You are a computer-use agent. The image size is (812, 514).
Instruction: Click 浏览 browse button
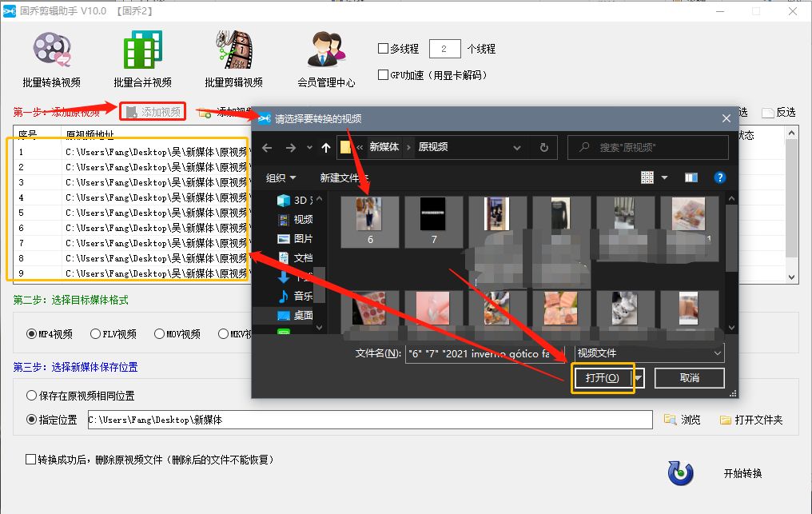click(683, 420)
